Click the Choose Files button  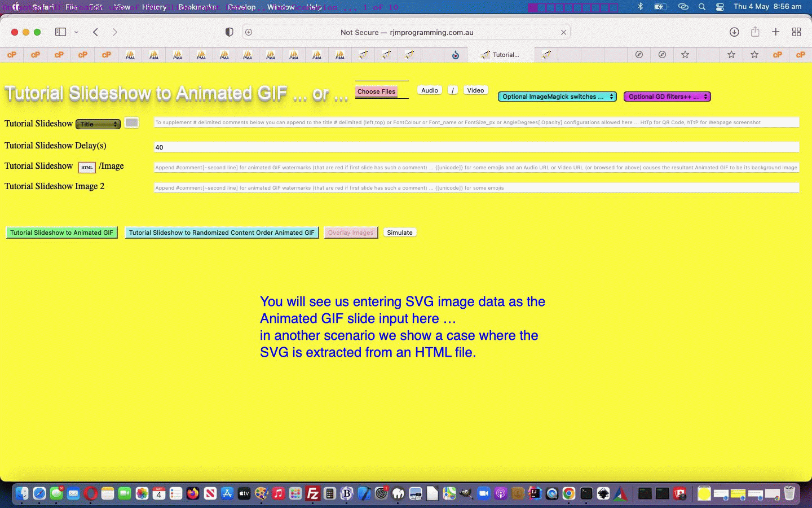(376, 91)
